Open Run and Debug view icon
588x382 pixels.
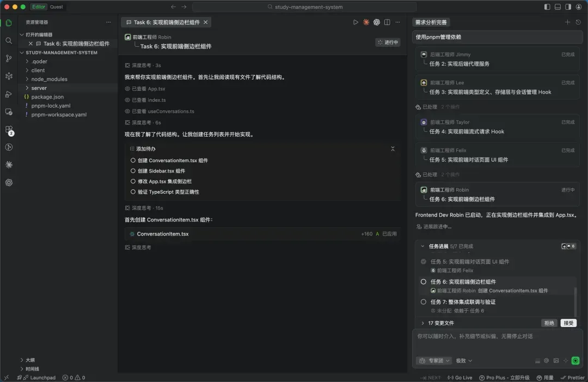pyautogui.click(x=9, y=94)
